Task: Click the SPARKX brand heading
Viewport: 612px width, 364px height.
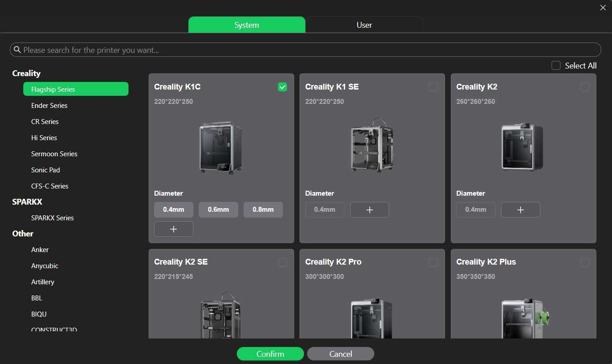Action: 27,202
